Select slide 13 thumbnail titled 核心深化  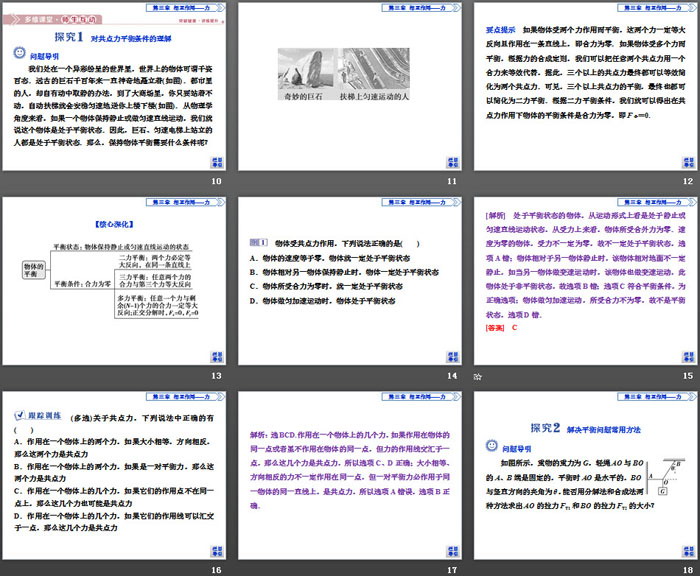pyautogui.click(x=114, y=281)
